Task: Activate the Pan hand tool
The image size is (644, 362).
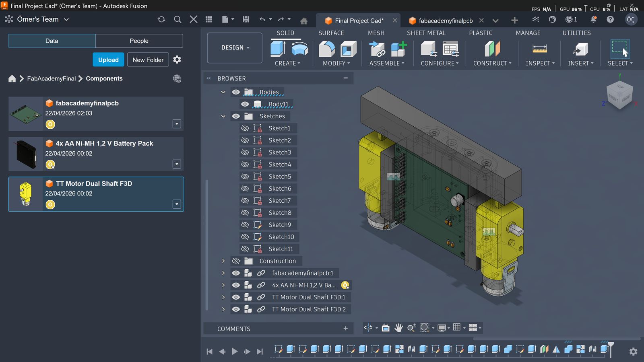Action: (x=398, y=328)
